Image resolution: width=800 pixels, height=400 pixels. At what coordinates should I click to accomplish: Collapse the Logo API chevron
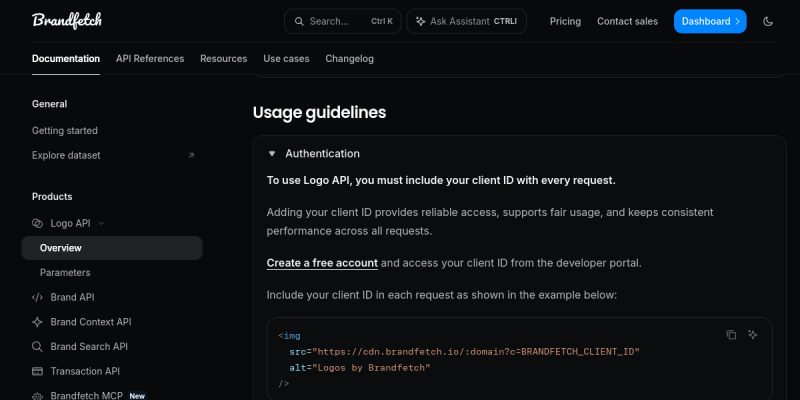point(101,223)
